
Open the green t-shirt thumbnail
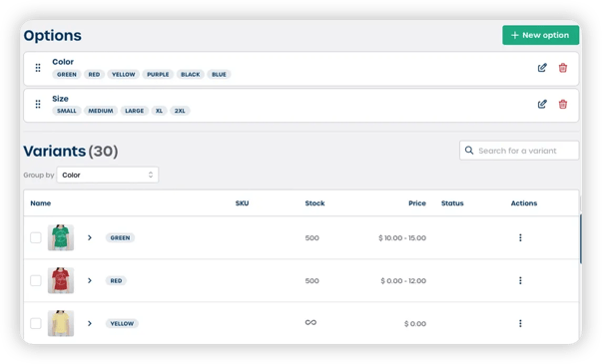(61, 237)
